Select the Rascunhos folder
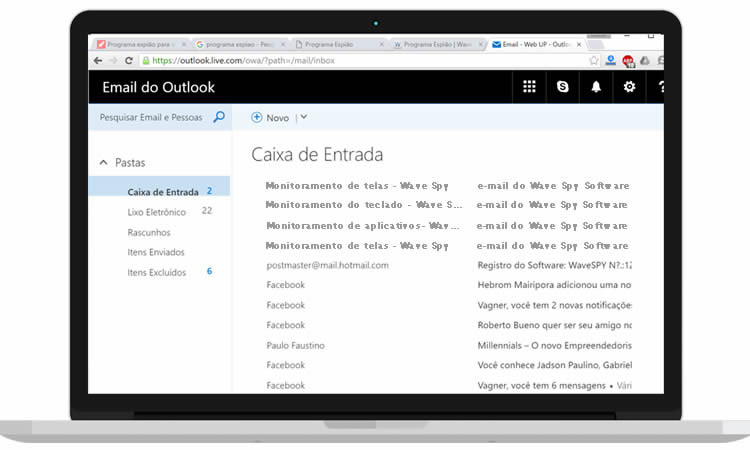This screenshot has width=750, height=450. (x=148, y=232)
